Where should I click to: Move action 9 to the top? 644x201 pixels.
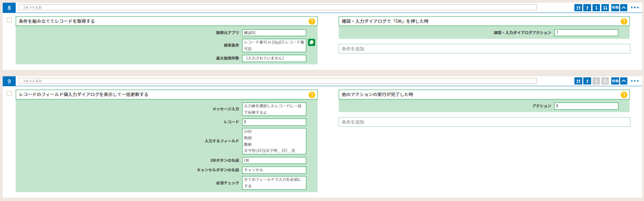(x=578, y=81)
